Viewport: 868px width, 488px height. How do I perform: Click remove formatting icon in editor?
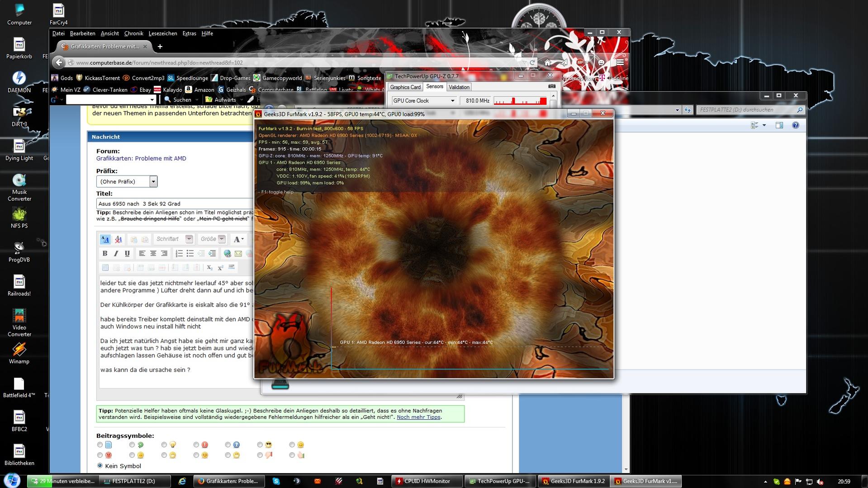coord(118,239)
